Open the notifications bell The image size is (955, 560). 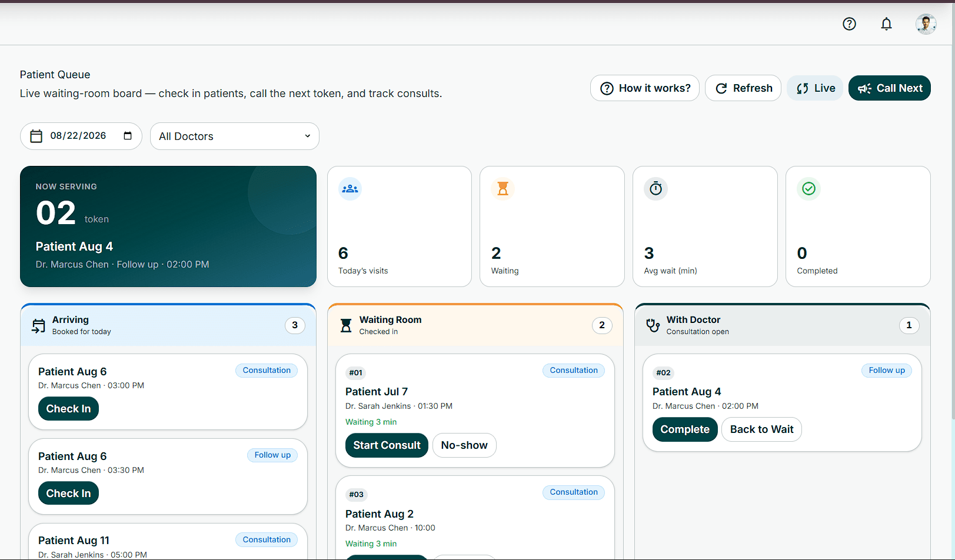pos(886,24)
